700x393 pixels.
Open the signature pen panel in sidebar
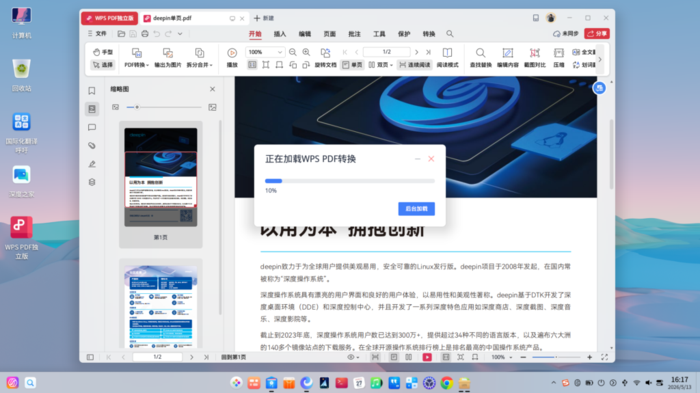pyautogui.click(x=92, y=164)
